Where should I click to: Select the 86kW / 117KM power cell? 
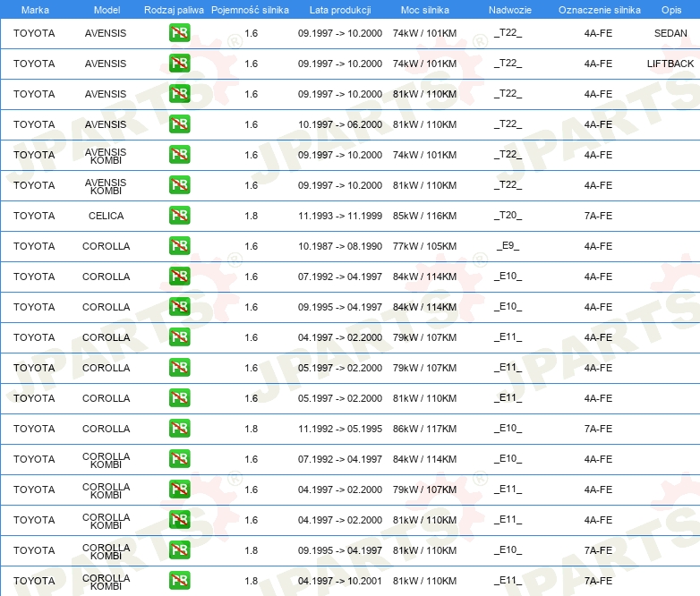pyautogui.click(x=424, y=429)
